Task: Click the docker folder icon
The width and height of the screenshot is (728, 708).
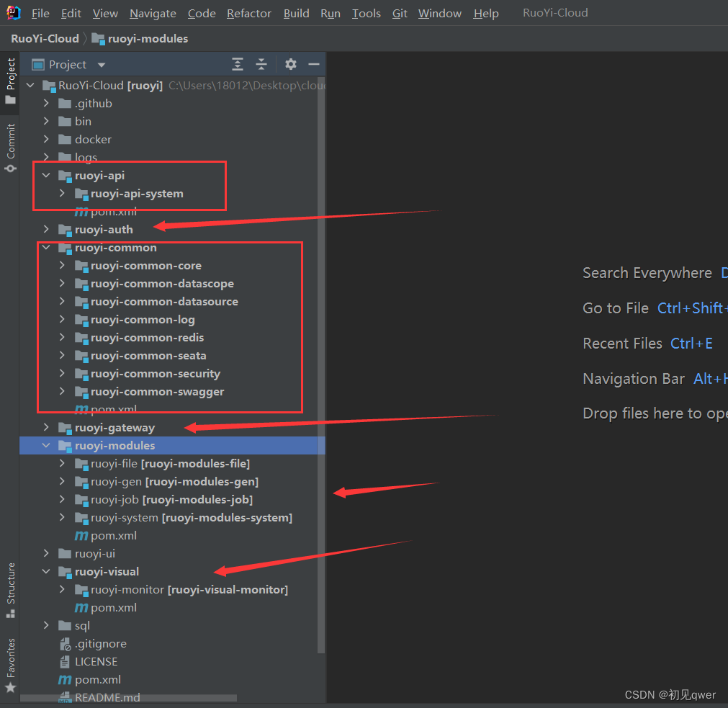Action: (x=65, y=139)
